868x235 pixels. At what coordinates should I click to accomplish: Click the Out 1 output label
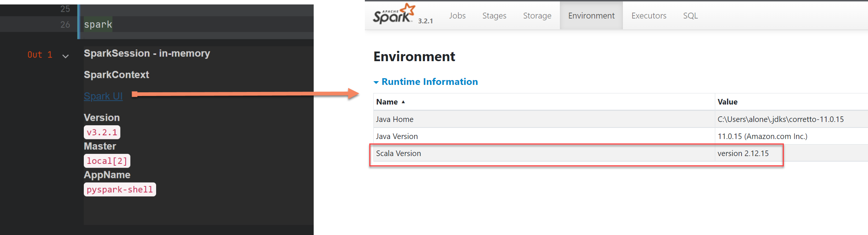tap(40, 55)
